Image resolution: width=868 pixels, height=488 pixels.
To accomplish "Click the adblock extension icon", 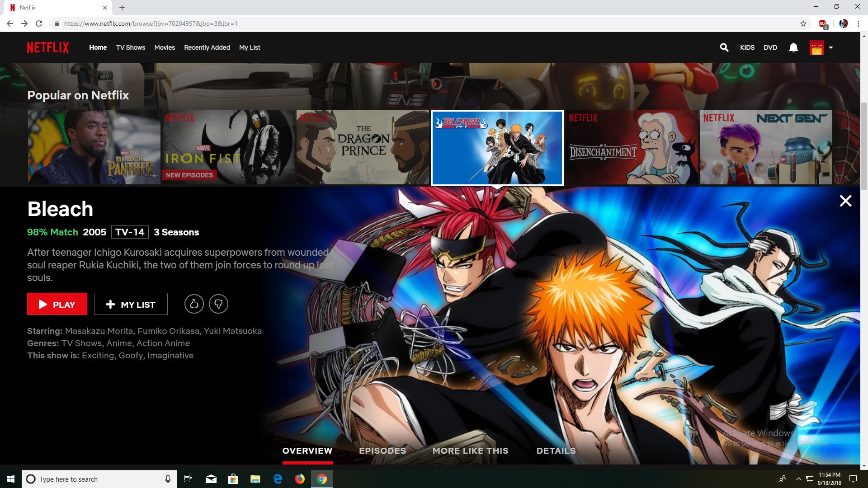I will (823, 24).
